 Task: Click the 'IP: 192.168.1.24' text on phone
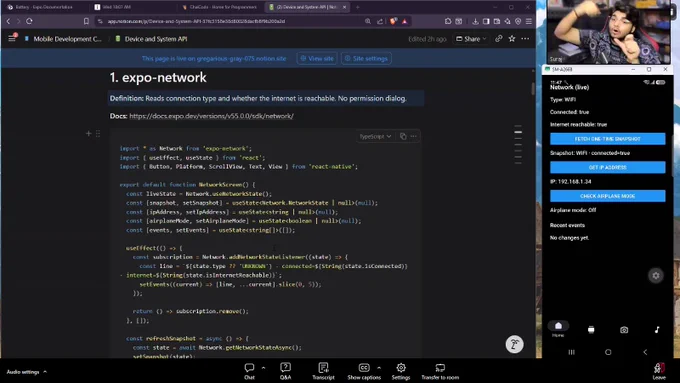[570, 181]
